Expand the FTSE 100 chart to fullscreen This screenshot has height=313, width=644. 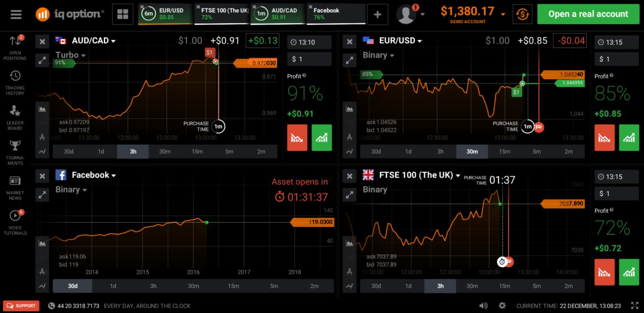350,195
